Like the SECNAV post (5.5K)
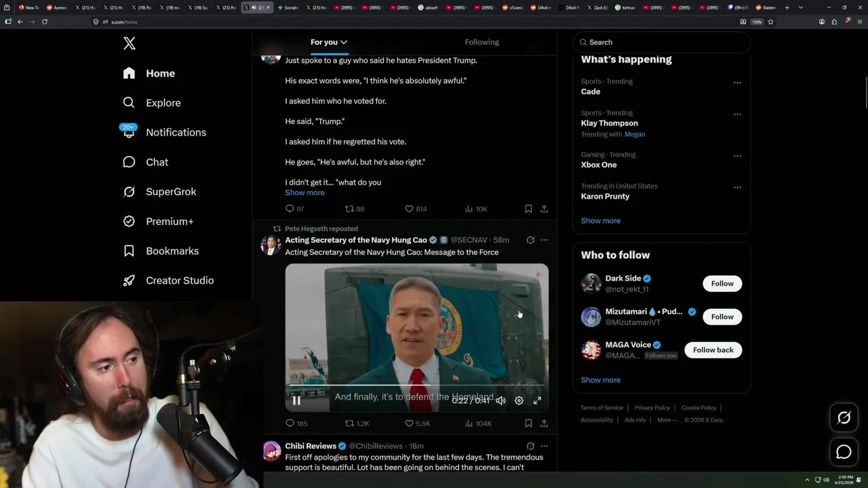The image size is (868, 488). coord(417,424)
